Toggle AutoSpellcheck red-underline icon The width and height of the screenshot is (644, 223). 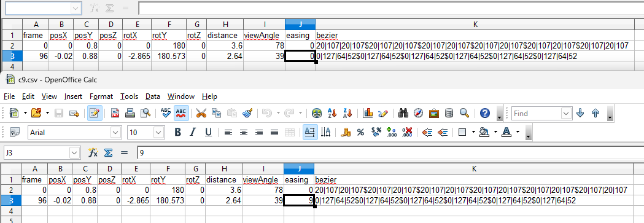click(x=181, y=113)
